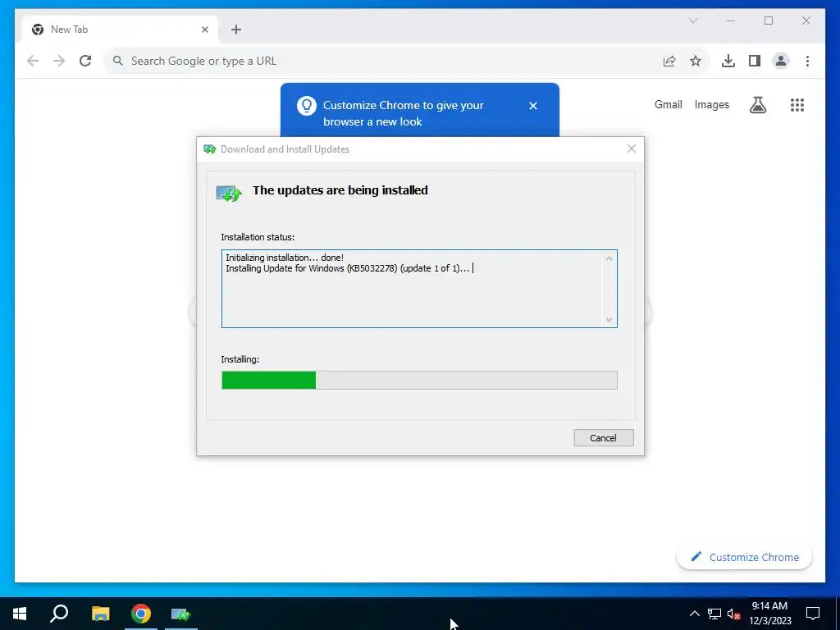Bookmark this tab with the star icon
This screenshot has width=840, height=630.
[696, 61]
